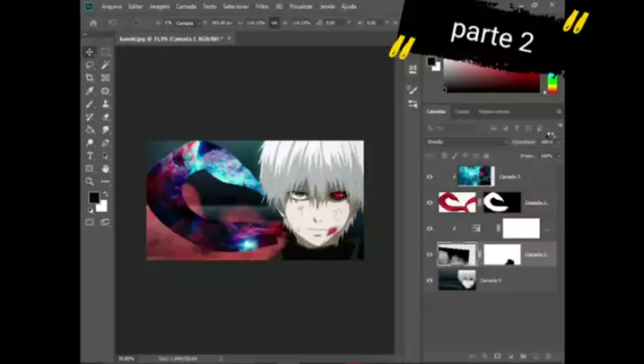
Task: Open the Janela menu
Action: pyautogui.click(x=326, y=6)
